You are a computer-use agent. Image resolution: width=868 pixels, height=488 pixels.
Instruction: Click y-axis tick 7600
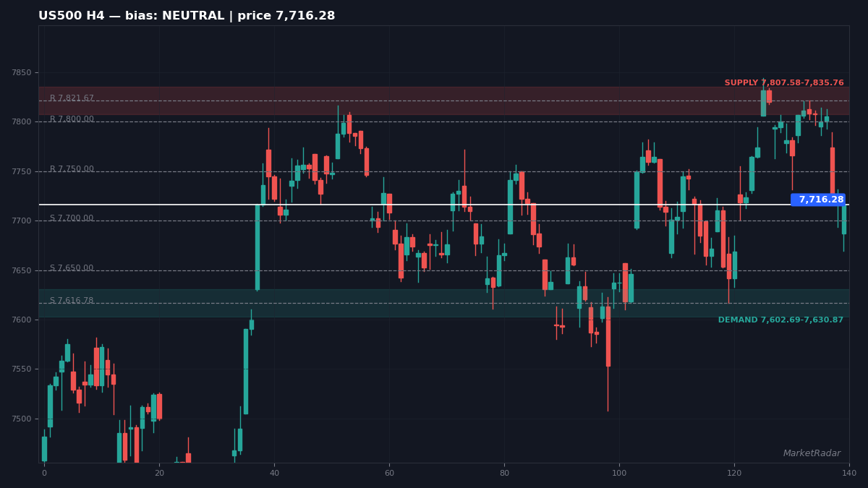click(x=21, y=320)
